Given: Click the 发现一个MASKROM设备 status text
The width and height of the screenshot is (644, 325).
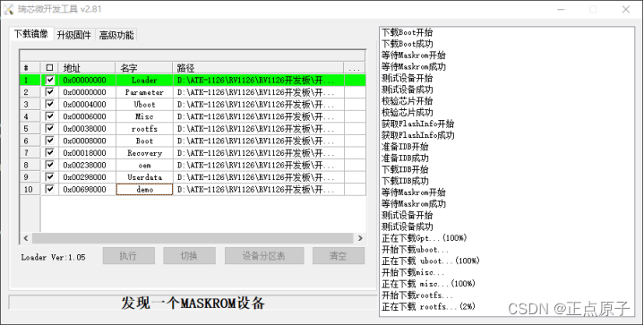Looking at the screenshot, I should tap(193, 304).
